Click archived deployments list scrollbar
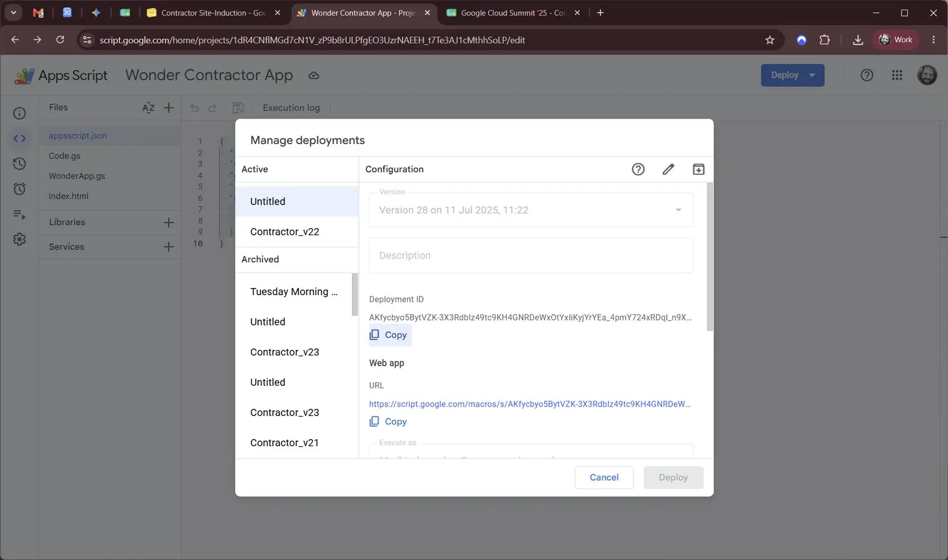This screenshot has width=948, height=560. point(355,295)
